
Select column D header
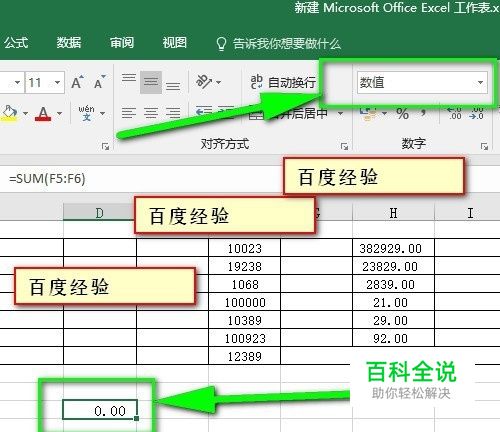(x=99, y=213)
